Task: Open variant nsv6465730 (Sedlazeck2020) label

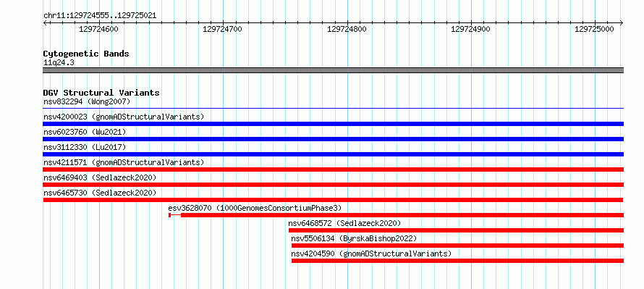Action: (100, 193)
